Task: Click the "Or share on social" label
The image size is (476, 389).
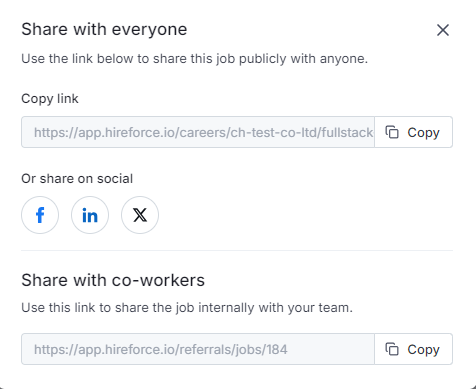Action: (x=77, y=179)
